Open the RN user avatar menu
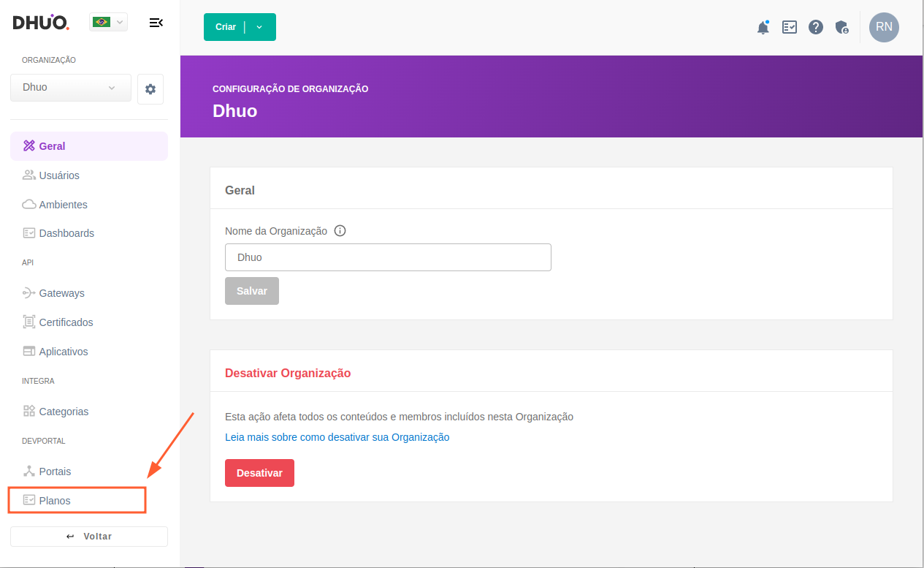Image resolution: width=924 pixels, height=568 pixels. point(884,27)
